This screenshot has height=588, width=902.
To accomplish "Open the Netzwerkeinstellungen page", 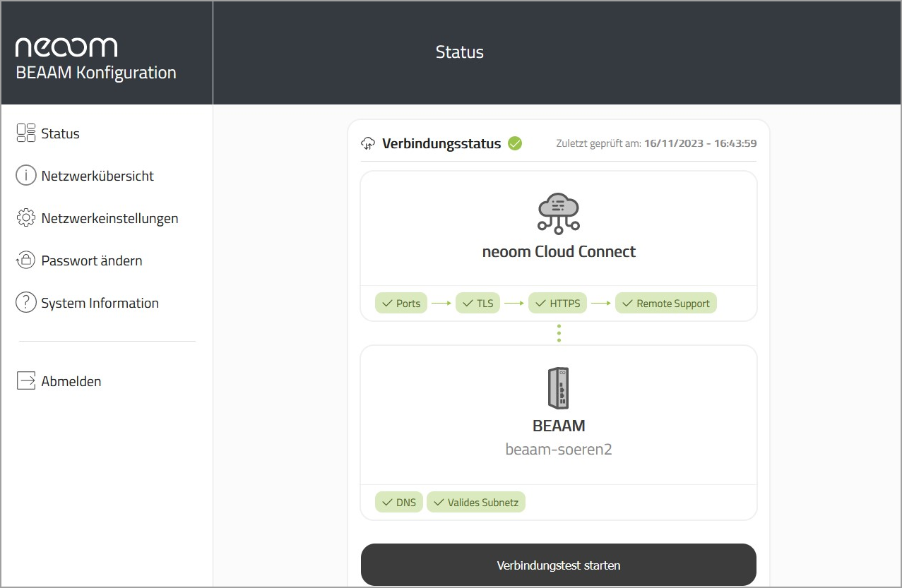I will (x=109, y=218).
